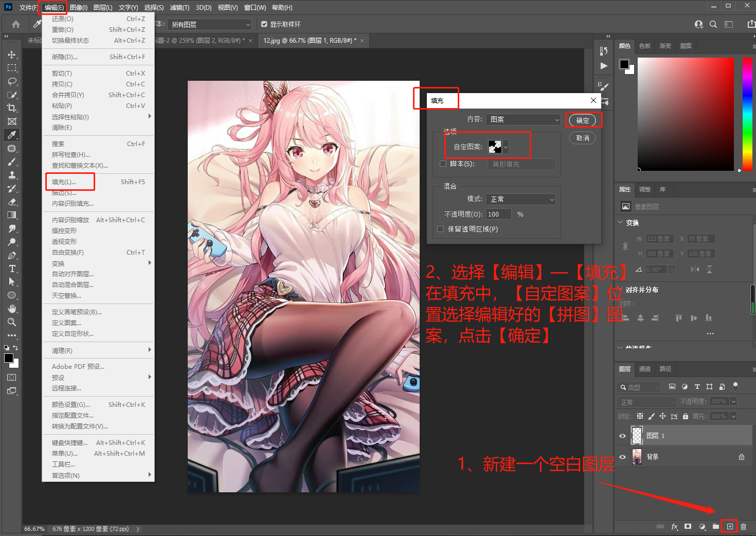Screen dimensions: 756x536
Task: Select the Frame tool
Action: [x=12, y=121]
